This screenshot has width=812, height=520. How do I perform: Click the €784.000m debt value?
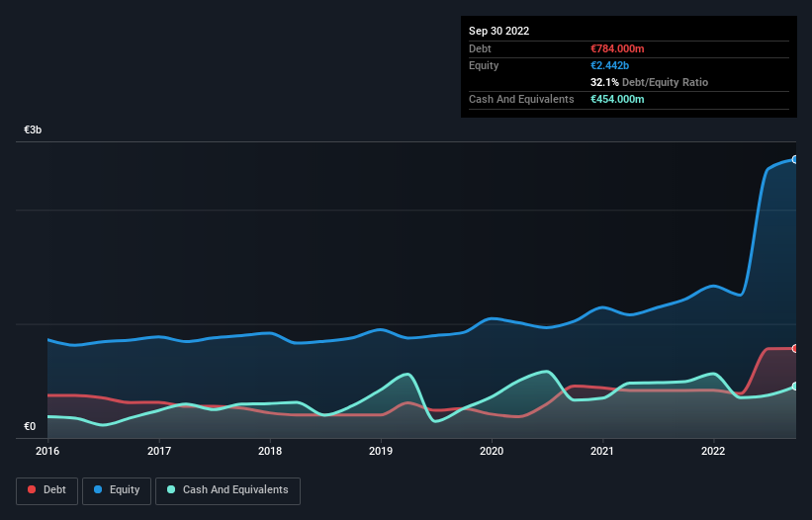(617, 48)
